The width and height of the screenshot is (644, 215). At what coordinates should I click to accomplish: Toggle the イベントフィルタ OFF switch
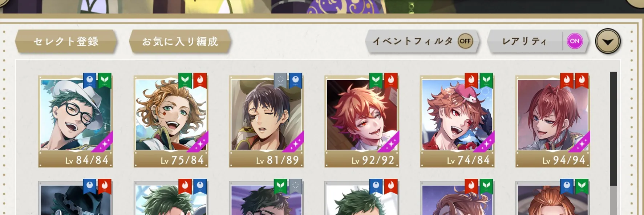click(x=465, y=41)
